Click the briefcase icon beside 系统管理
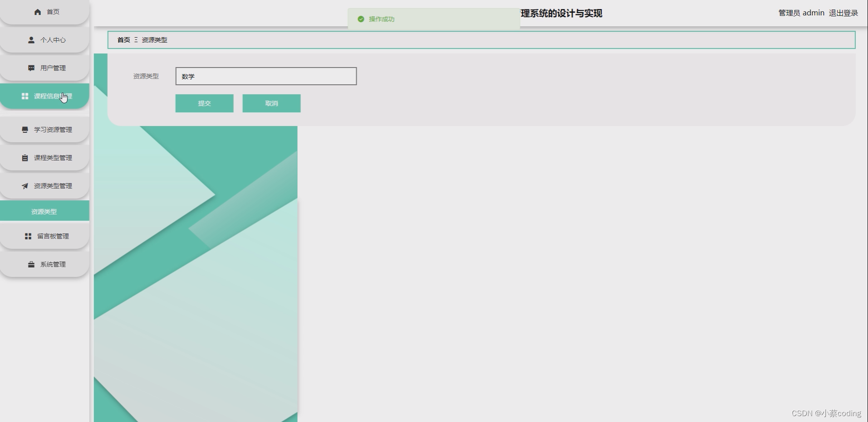The height and width of the screenshot is (422, 868). tap(31, 264)
